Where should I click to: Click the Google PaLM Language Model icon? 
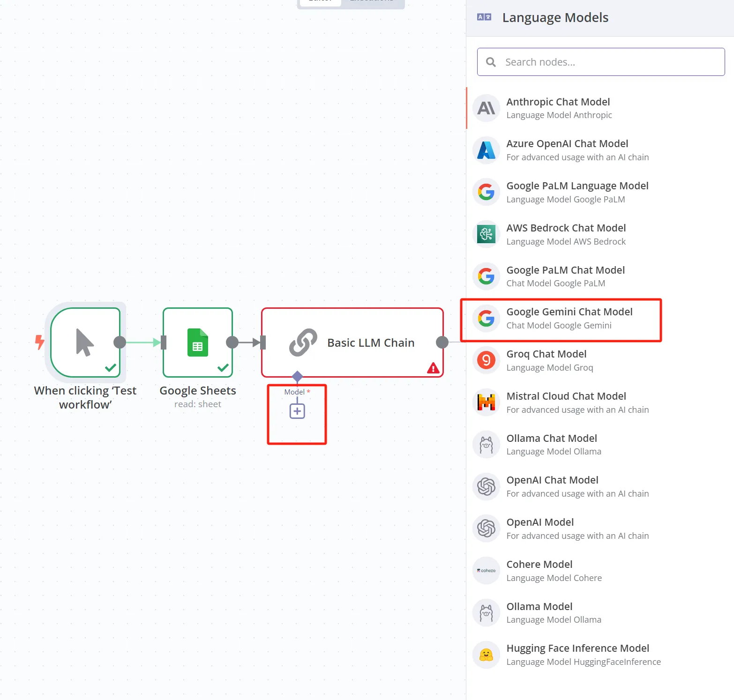tap(486, 192)
